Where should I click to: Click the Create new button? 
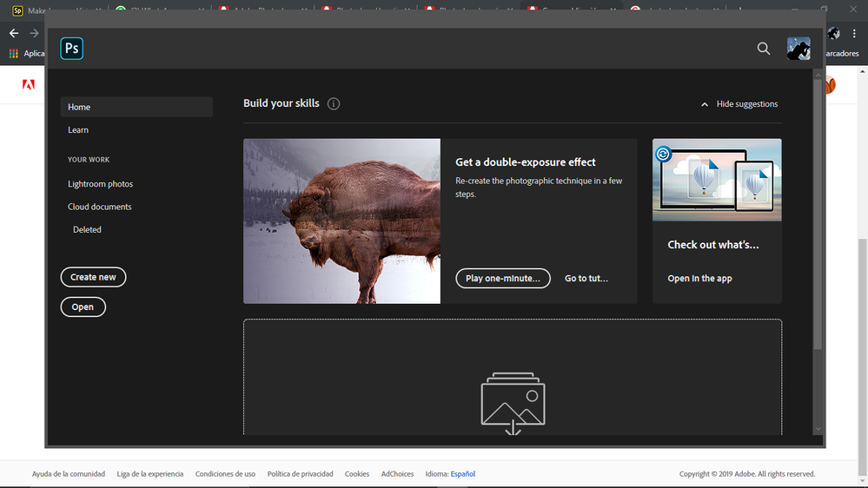click(x=93, y=277)
